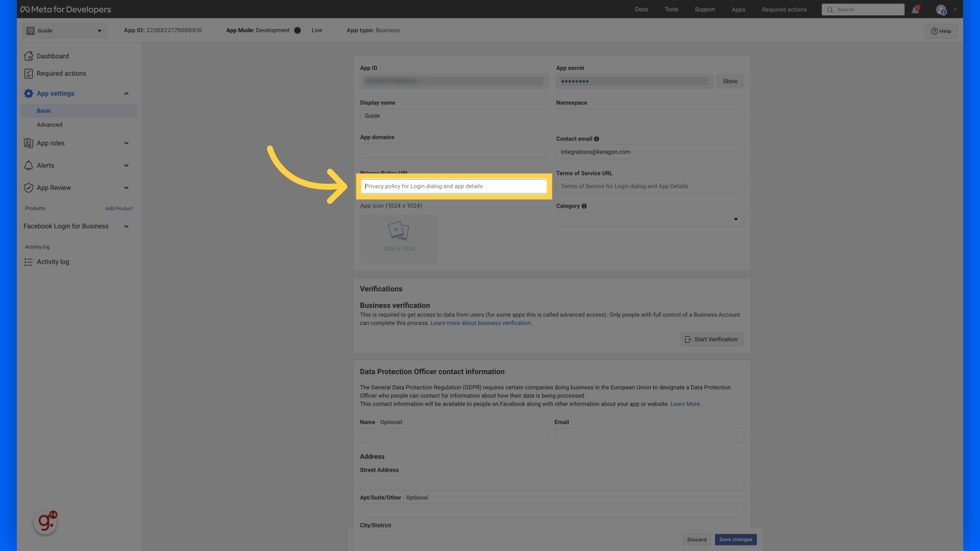Click the Discard button
Viewport: 980px width, 551px height.
pyautogui.click(x=697, y=539)
